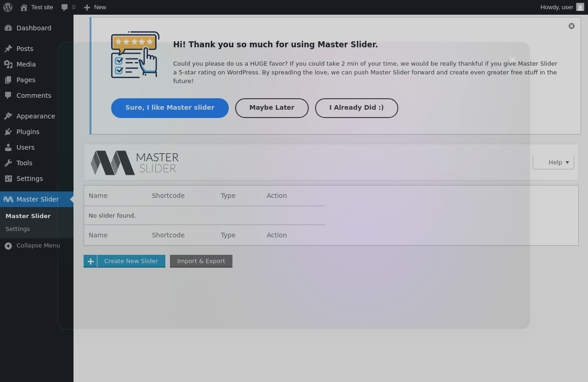The image size is (588, 382).
Task: Click the Posts pushpin icon
Action: [8, 49]
